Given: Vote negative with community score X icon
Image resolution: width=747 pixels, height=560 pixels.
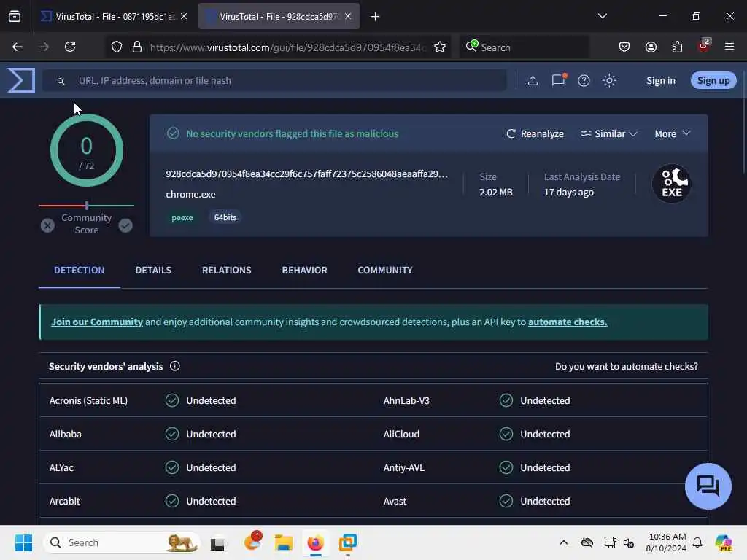Looking at the screenshot, I should tap(47, 225).
